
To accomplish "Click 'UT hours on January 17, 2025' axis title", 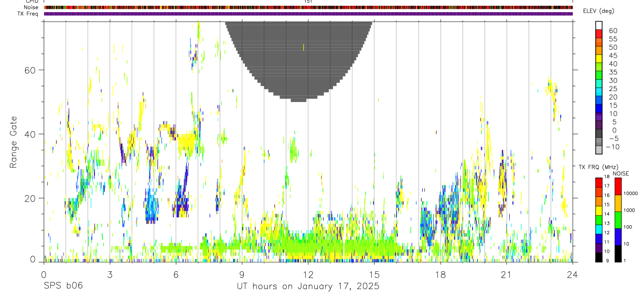I will (x=308, y=287).
